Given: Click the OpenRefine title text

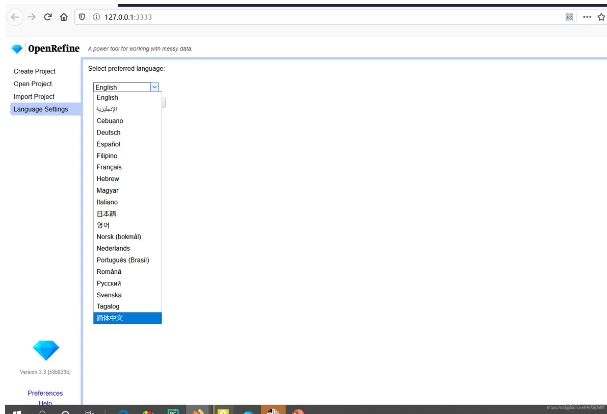Looking at the screenshot, I should 54,49.
